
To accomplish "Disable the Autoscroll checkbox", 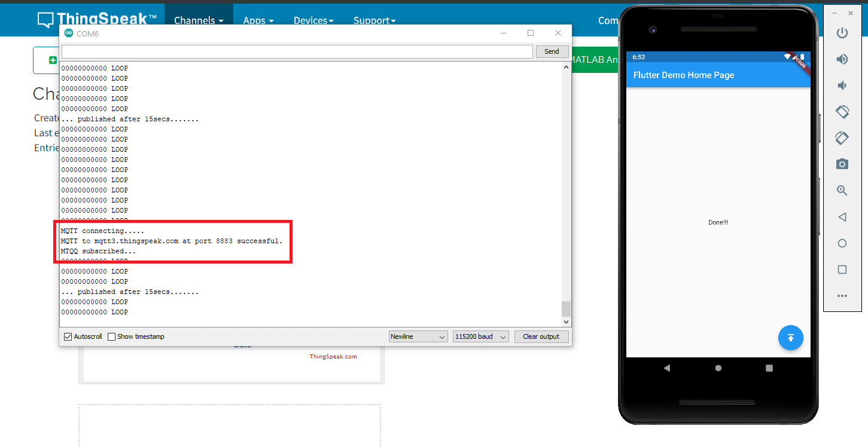I will pos(68,337).
